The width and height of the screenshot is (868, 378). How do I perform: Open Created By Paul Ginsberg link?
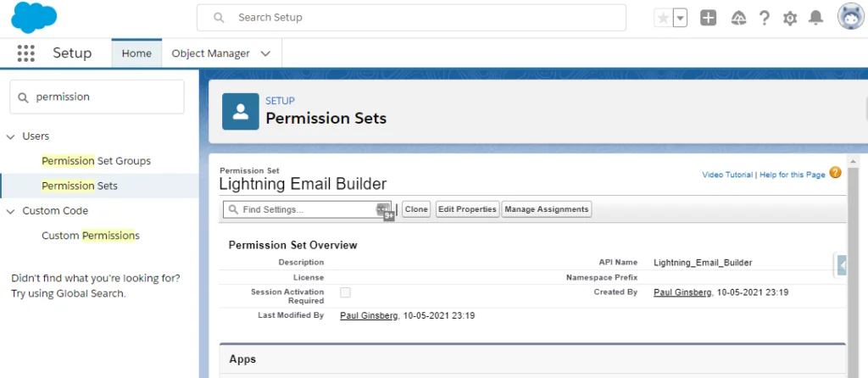(682, 292)
